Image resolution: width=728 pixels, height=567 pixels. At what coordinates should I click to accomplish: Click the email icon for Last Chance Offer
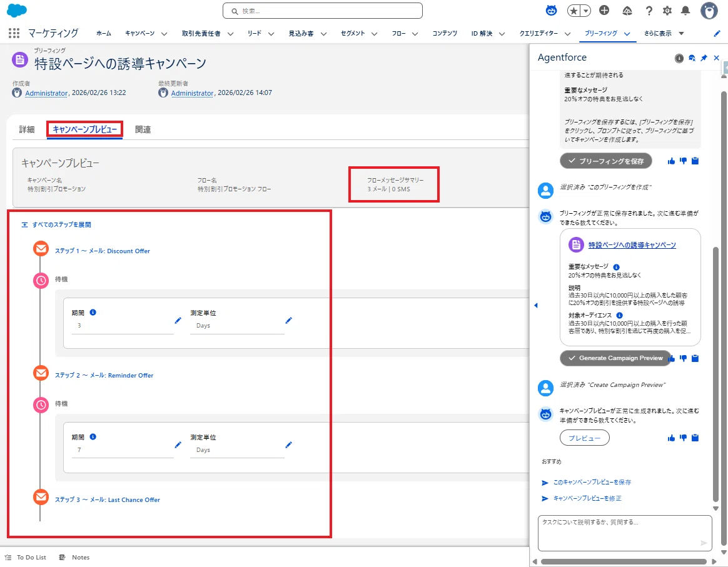tap(41, 498)
